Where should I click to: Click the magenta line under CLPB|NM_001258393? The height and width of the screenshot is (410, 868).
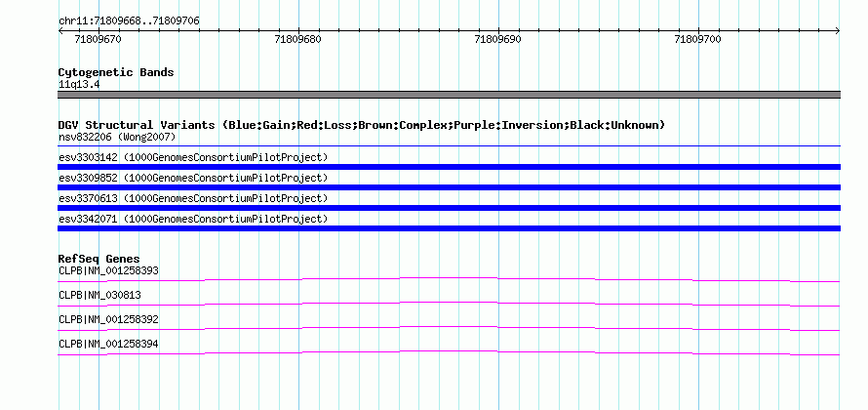pyautogui.click(x=449, y=280)
